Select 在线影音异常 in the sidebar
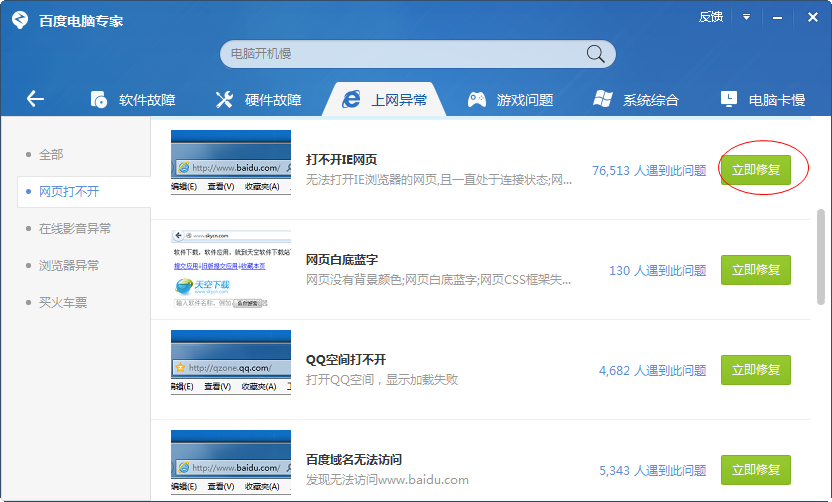The image size is (832, 502). click(x=74, y=229)
